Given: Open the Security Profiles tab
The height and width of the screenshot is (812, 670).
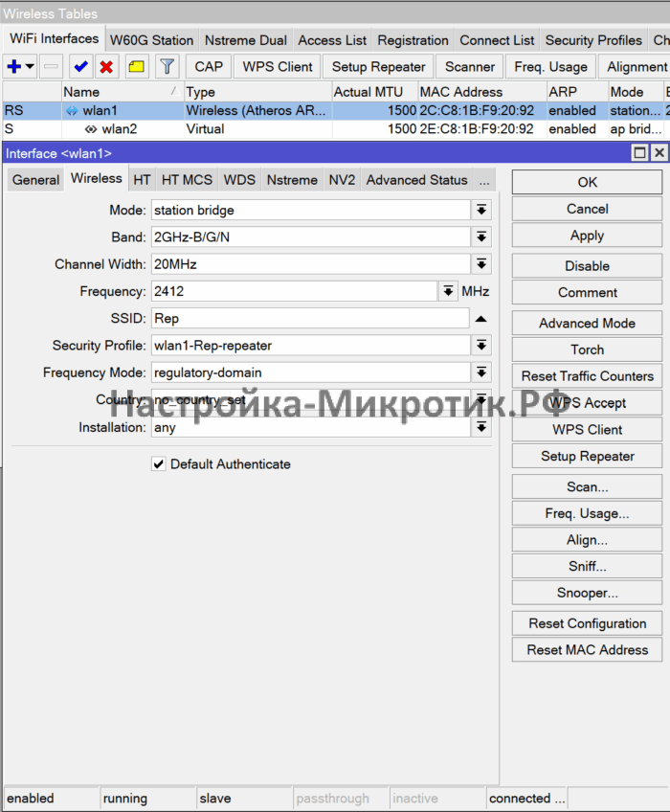Looking at the screenshot, I should pyautogui.click(x=593, y=40).
